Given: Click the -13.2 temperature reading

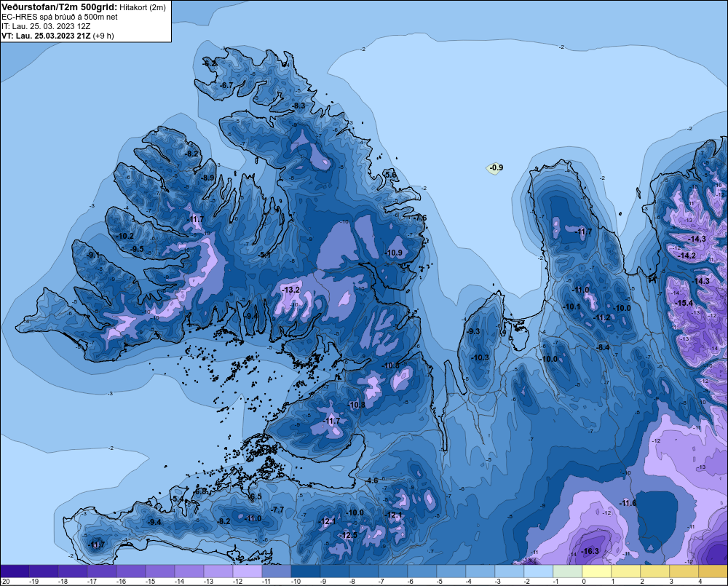Looking at the screenshot, I should (x=290, y=290).
